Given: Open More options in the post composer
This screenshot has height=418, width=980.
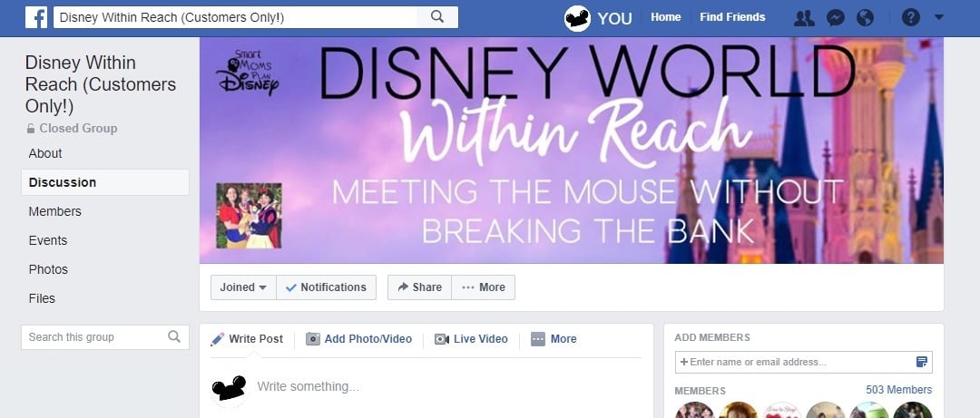Looking at the screenshot, I should pyautogui.click(x=554, y=339).
